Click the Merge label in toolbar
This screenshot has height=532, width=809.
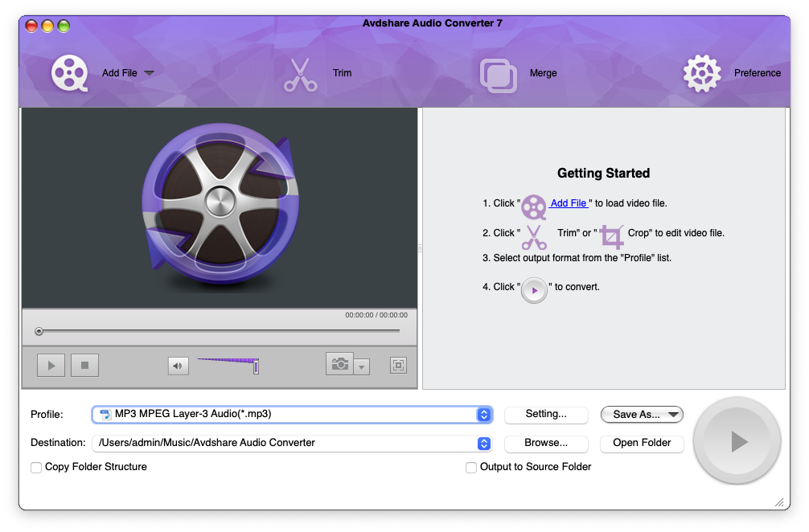544,73
